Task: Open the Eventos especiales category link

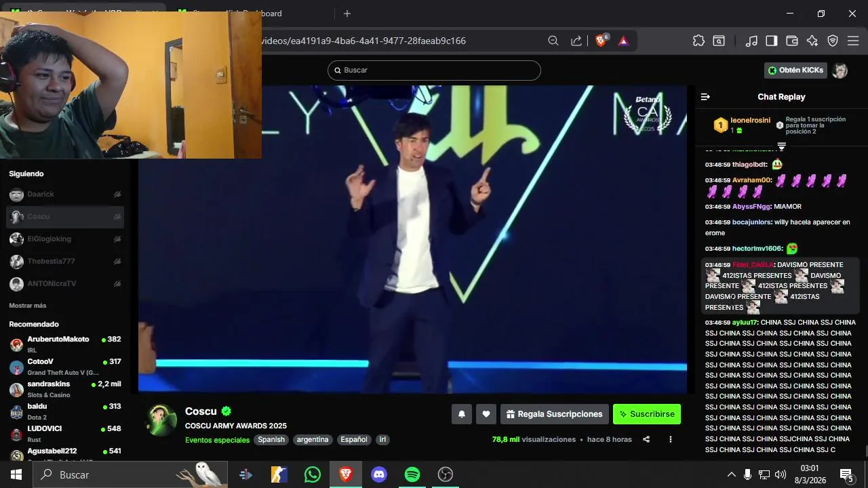Action: pos(217,440)
